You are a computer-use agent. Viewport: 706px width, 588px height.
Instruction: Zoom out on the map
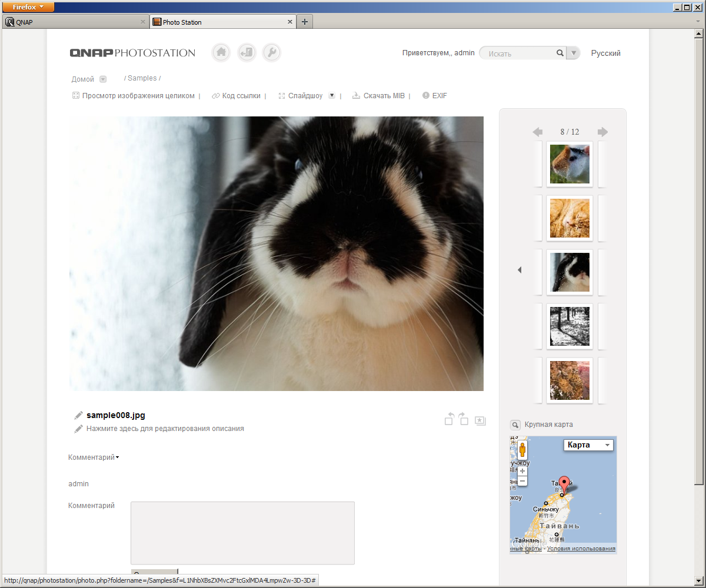click(x=522, y=481)
